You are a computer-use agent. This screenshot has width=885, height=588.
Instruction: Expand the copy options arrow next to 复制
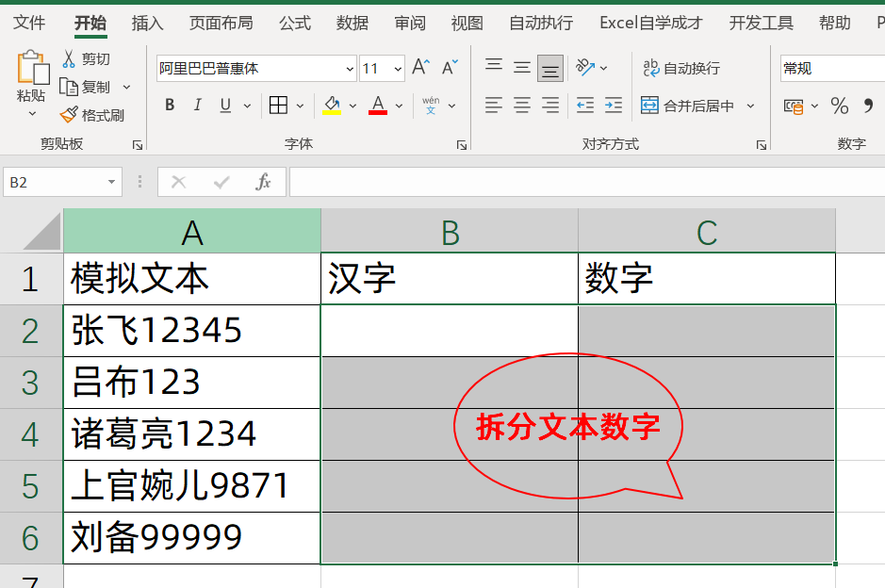(126, 87)
